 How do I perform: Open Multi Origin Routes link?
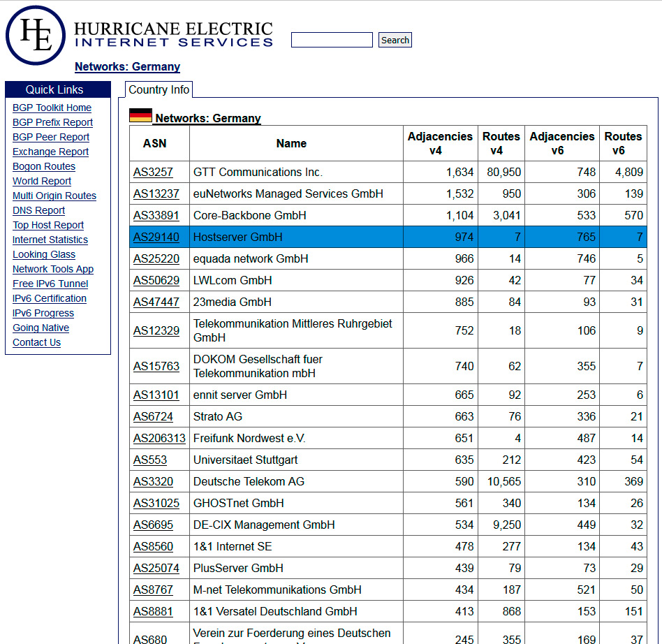tap(54, 196)
